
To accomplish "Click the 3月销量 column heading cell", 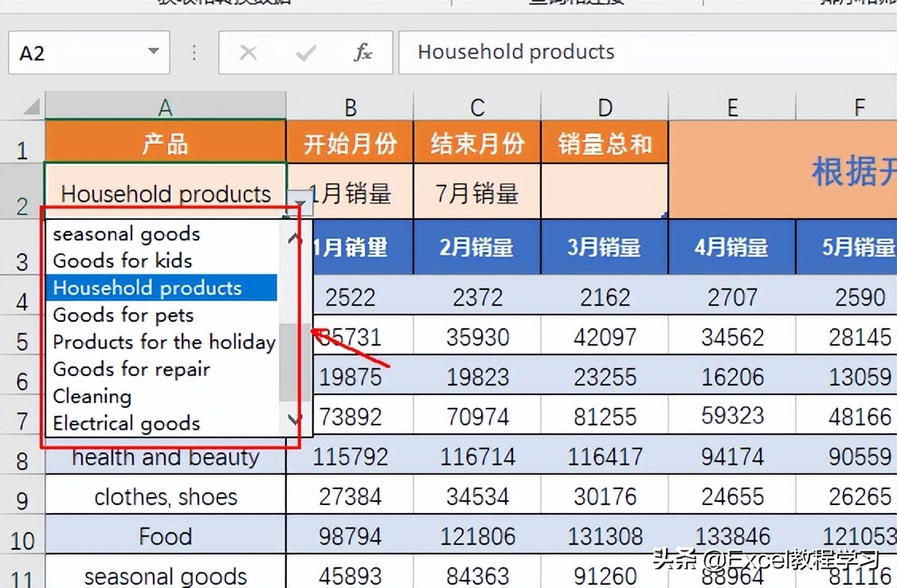I will (x=605, y=247).
